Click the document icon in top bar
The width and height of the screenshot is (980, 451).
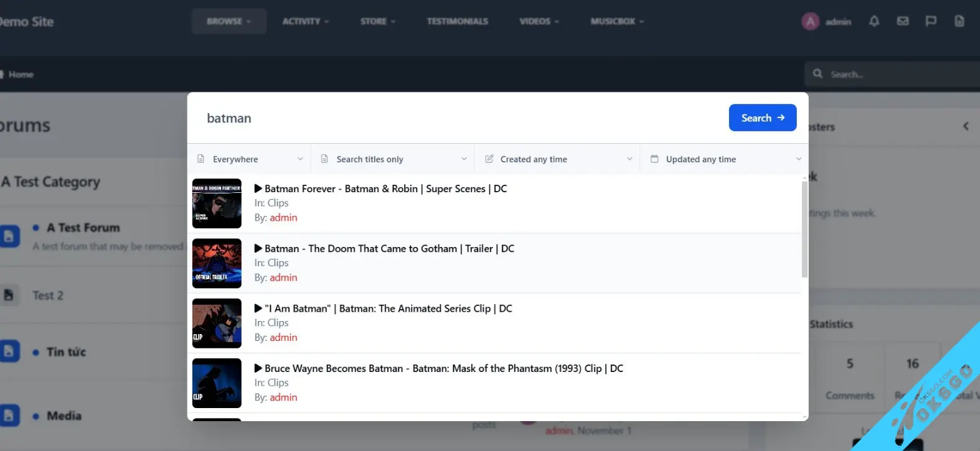pyautogui.click(x=959, y=21)
